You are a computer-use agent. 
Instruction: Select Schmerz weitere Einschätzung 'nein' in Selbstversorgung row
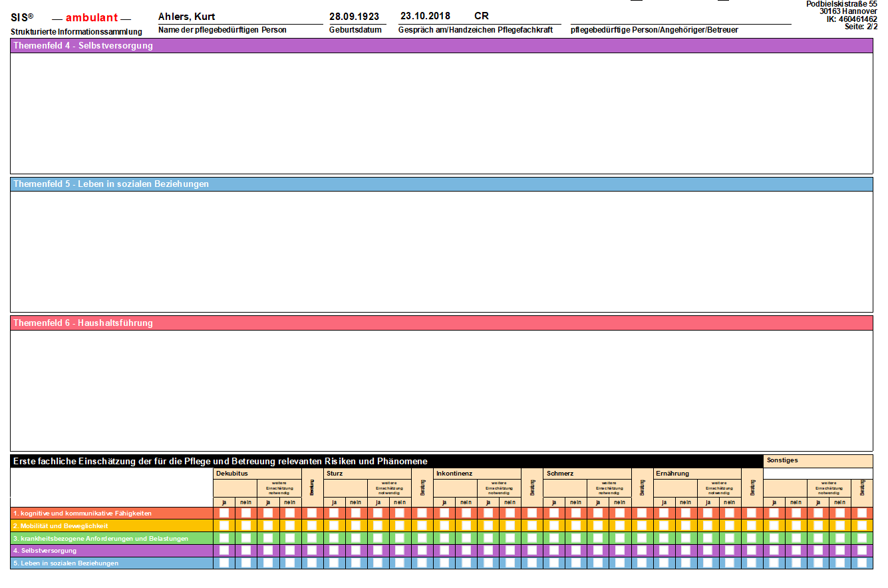coord(620,551)
